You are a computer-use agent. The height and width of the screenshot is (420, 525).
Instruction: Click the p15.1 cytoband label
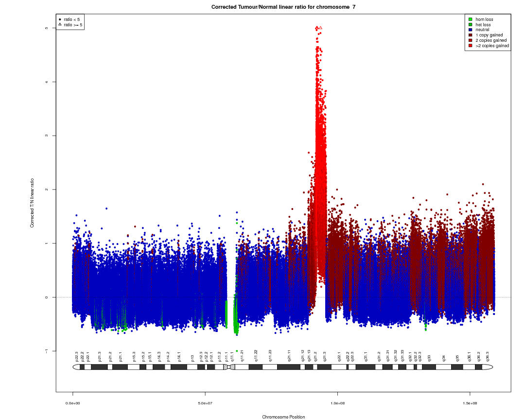pyautogui.click(x=150, y=357)
